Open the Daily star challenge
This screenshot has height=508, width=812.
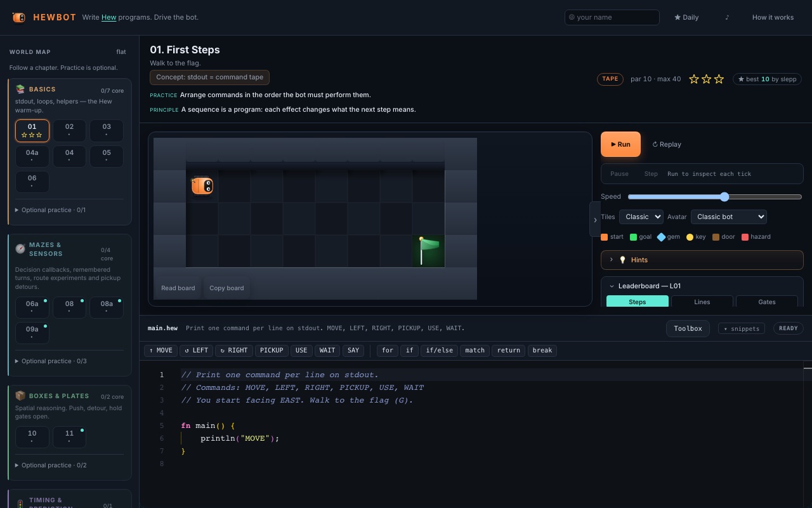[x=686, y=17]
